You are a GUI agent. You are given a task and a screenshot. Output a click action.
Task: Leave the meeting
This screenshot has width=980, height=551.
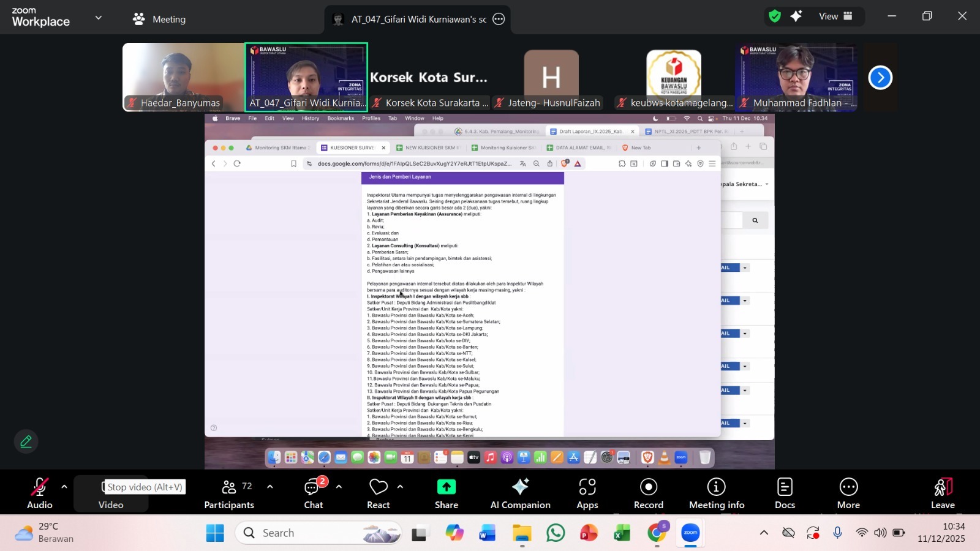coord(943,493)
